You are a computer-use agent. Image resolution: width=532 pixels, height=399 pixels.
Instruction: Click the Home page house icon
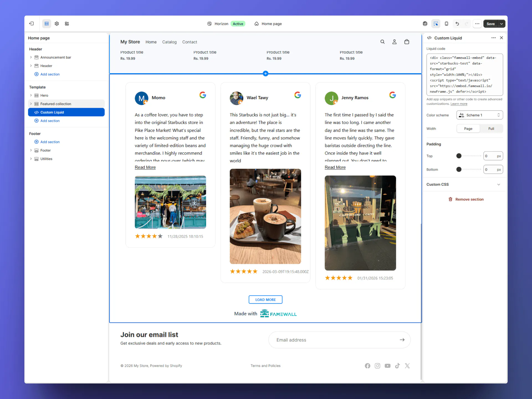point(257,24)
